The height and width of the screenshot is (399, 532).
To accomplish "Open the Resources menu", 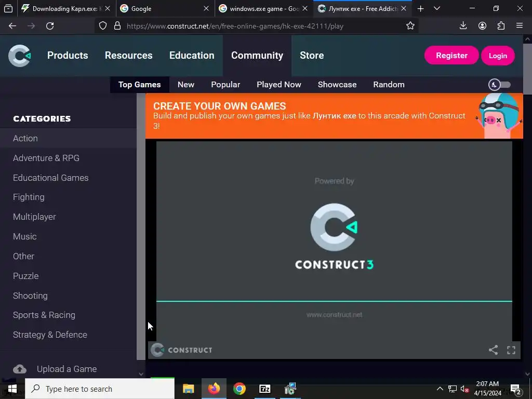I will [x=129, y=55].
